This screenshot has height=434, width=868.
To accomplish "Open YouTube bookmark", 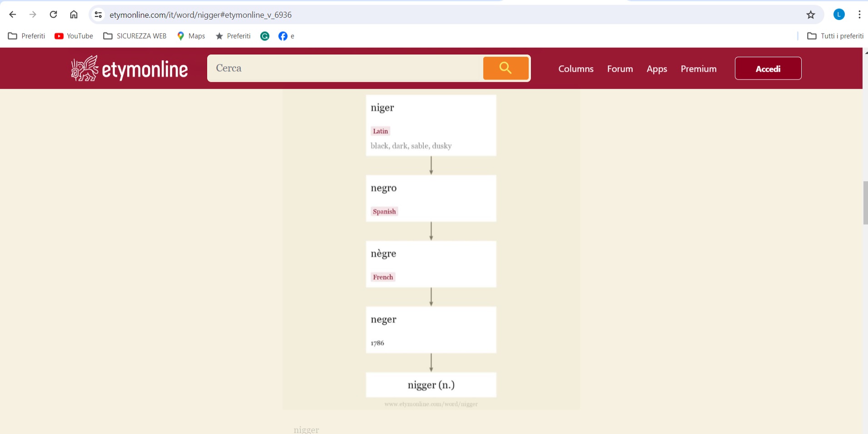I will (x=74, y=36).
